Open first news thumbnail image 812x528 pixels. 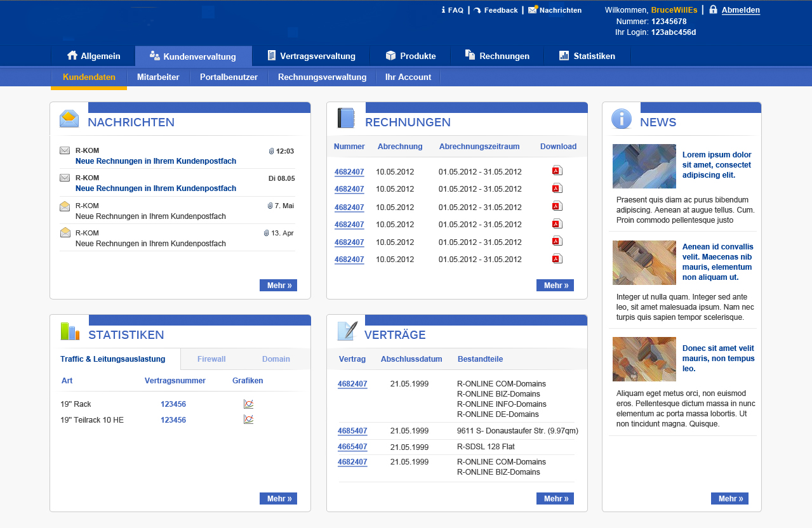pos(644,166)
